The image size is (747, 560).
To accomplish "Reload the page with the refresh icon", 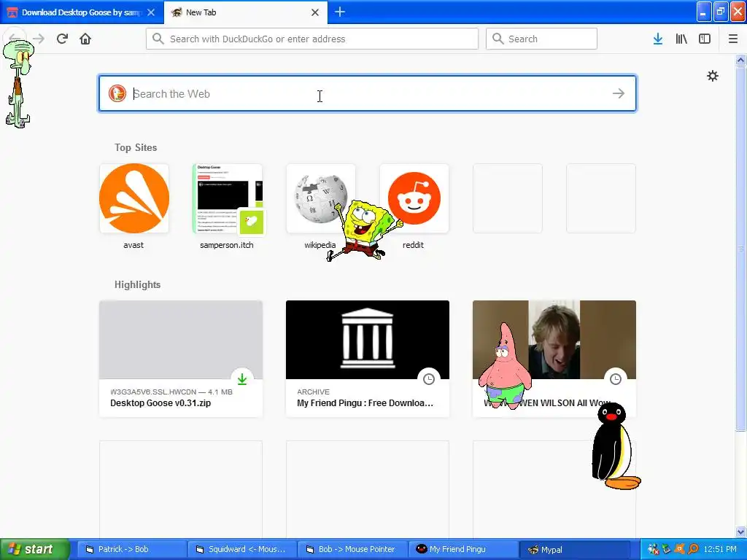I will coord(62,39).
